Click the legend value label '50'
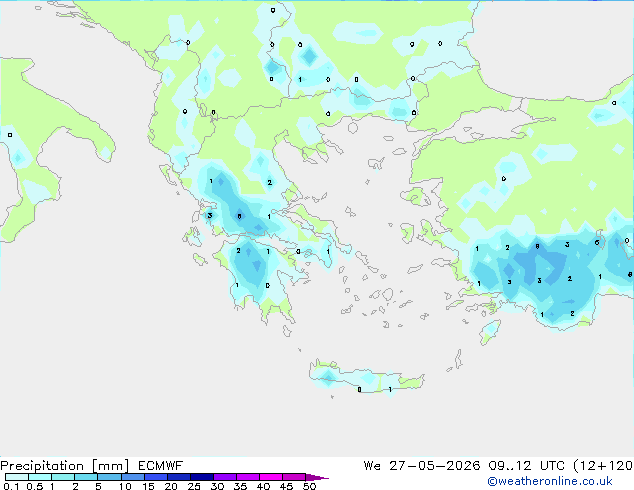The image size is (634, 490). point(309,486)
